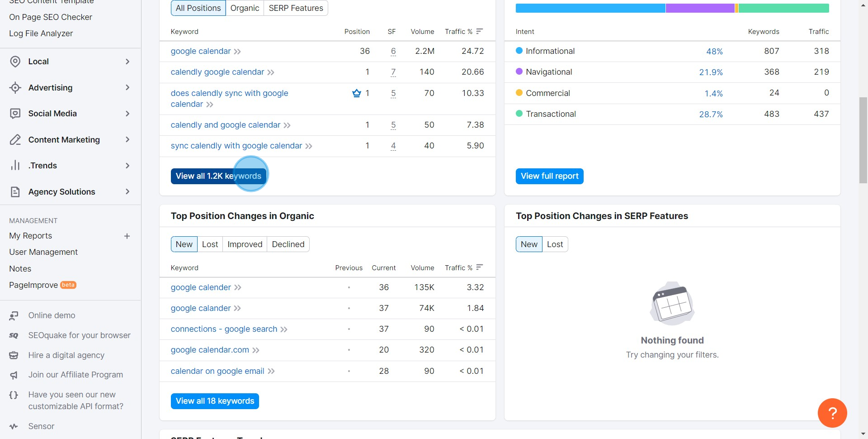The height and width of the screenshot is (439, 868).
Task: Open SERP arrows next to calendly google calendar
Action: tap(271, 72)
